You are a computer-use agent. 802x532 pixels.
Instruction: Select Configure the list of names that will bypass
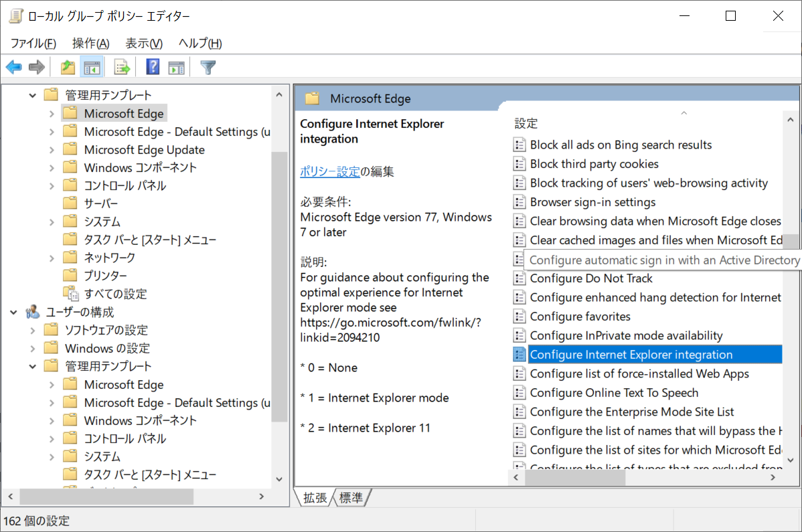(x=655, y=431)
